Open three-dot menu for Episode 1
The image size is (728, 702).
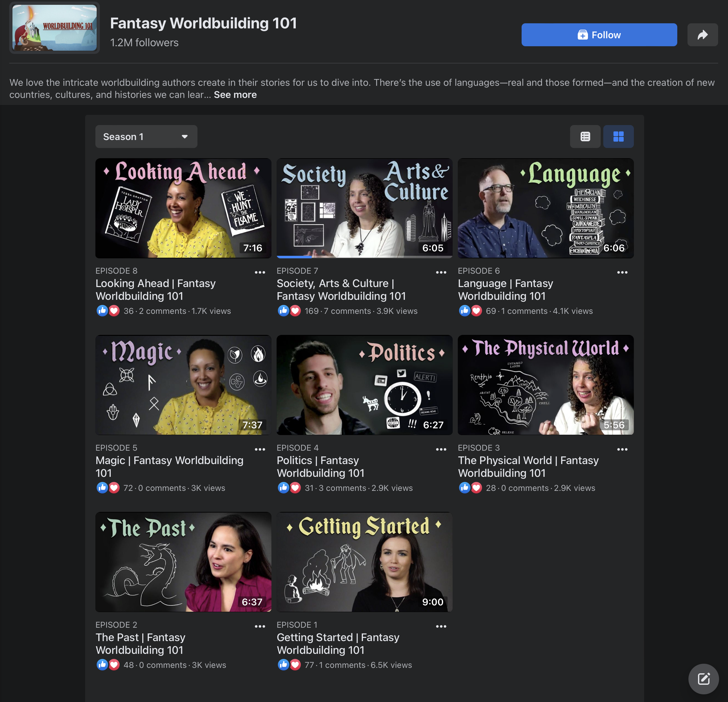(441, 626)
